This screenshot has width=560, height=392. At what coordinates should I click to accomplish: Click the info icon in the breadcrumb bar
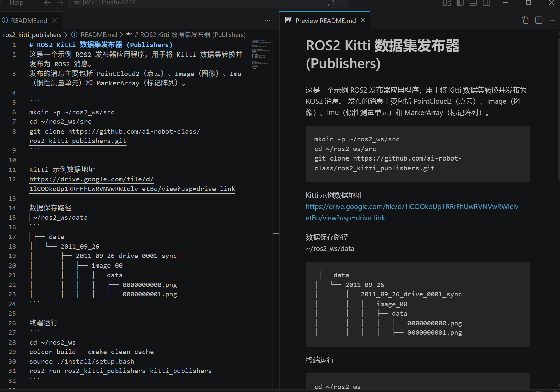pyautogui.click(x=74, y=34)
